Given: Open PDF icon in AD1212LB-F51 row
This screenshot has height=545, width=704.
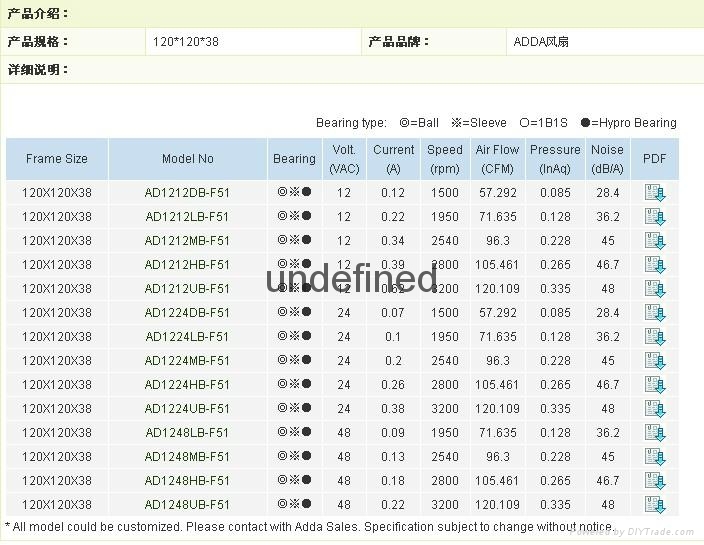Looking at the screenshot, I should click(x=655, y=217).
